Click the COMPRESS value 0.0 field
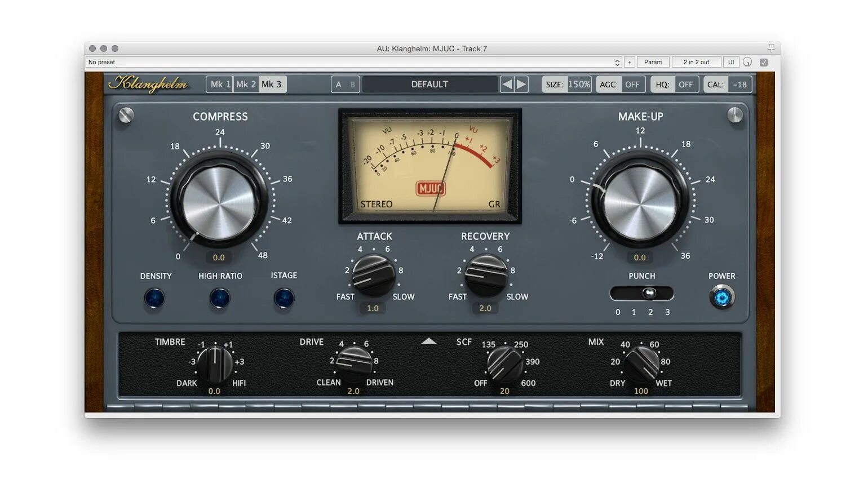The image size is (868, 479). pyautogui.click(x=219, y=258)
